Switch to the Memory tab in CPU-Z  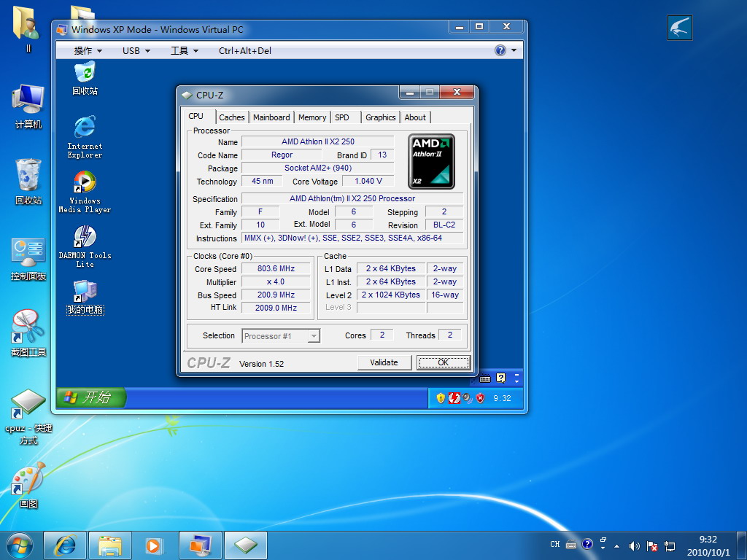click(312, 117)
